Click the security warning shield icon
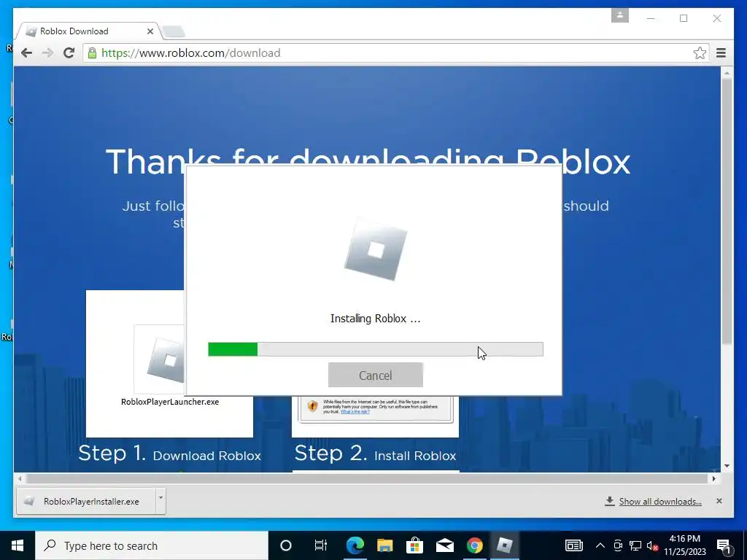Viewport: 747px width, 560px height. (x=312, y=405)
